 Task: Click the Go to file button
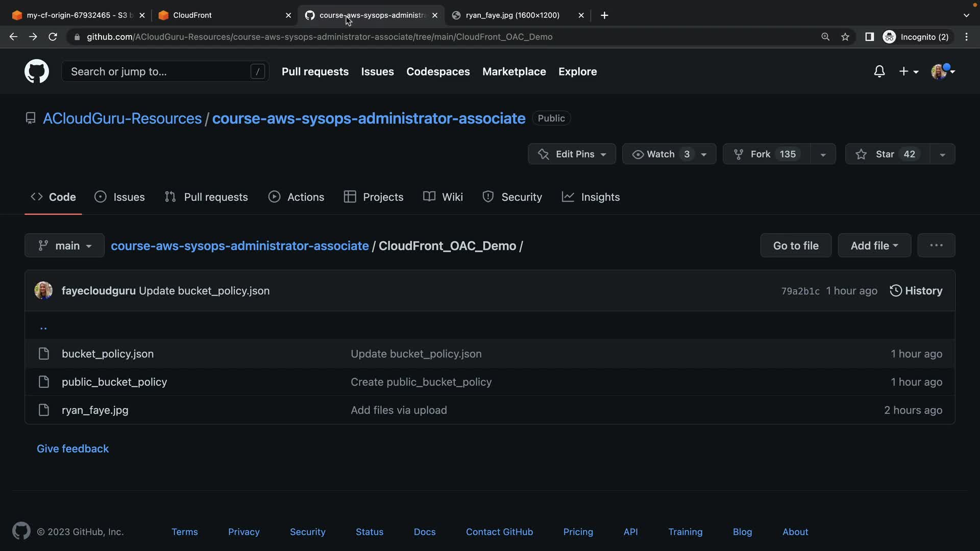tap(796, 245)
